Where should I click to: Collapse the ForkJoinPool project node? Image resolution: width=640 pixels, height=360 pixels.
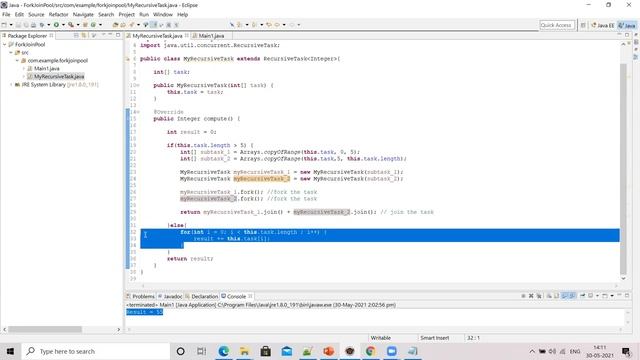click(x=4, y=44)
